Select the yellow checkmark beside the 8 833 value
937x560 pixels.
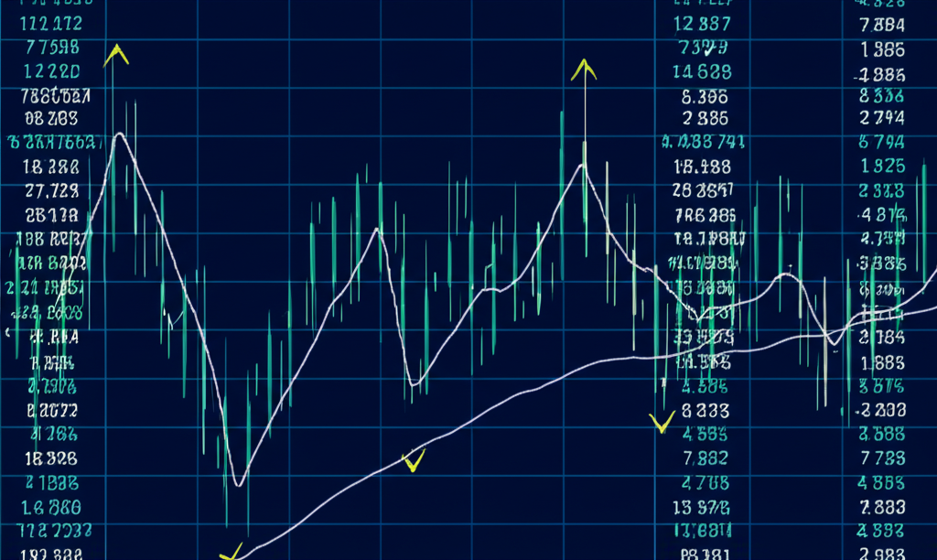(x=661, y=422)
